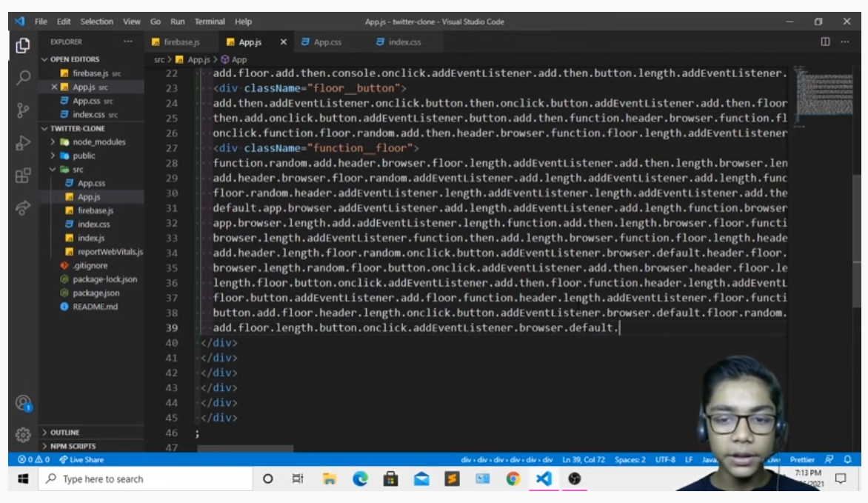Image resolution: width=868 pixels, height=503 pixels.
Task: Click the Visual Studio Code taskbar icon
Action: [x=544, y=479]
